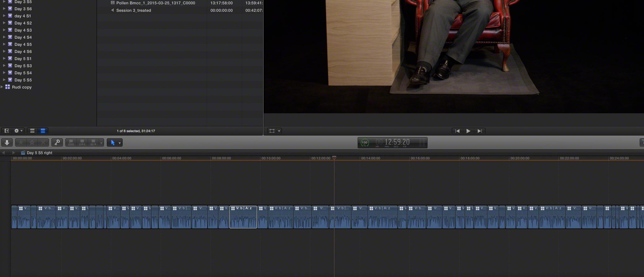The height and width of the screenshot is (277, 644).
Task: Switch browser to filmstrip view
Action: coord(32,131)
